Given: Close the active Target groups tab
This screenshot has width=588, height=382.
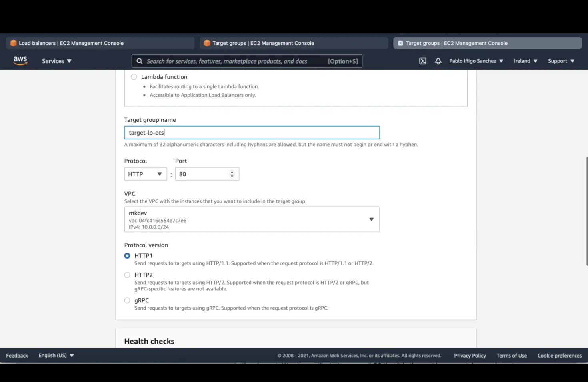Looking at the screenshot, I should [400, 43].
